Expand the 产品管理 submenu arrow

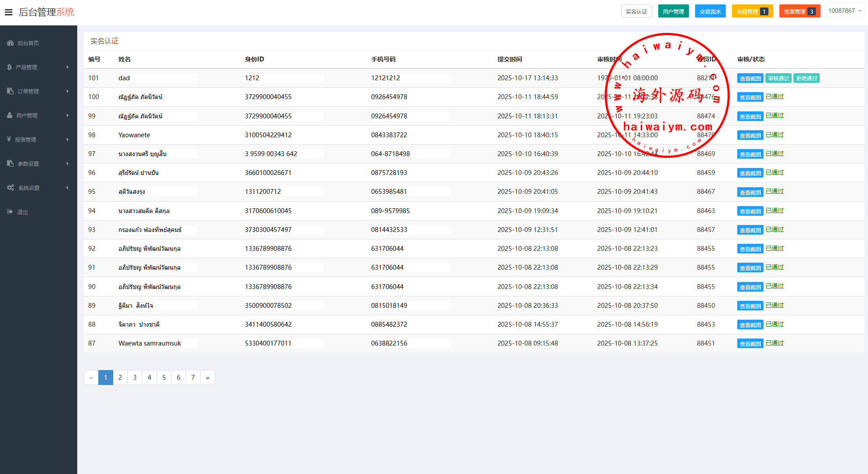(68, 67)
